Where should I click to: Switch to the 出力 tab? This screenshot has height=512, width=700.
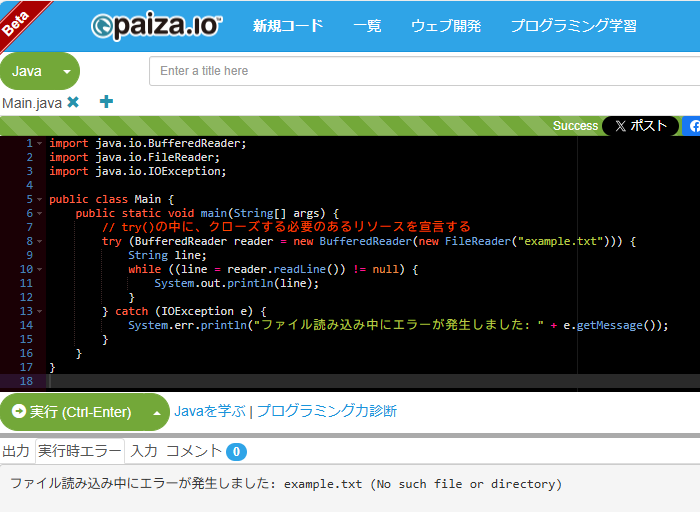pyautogui.click(x=16, y=451)
